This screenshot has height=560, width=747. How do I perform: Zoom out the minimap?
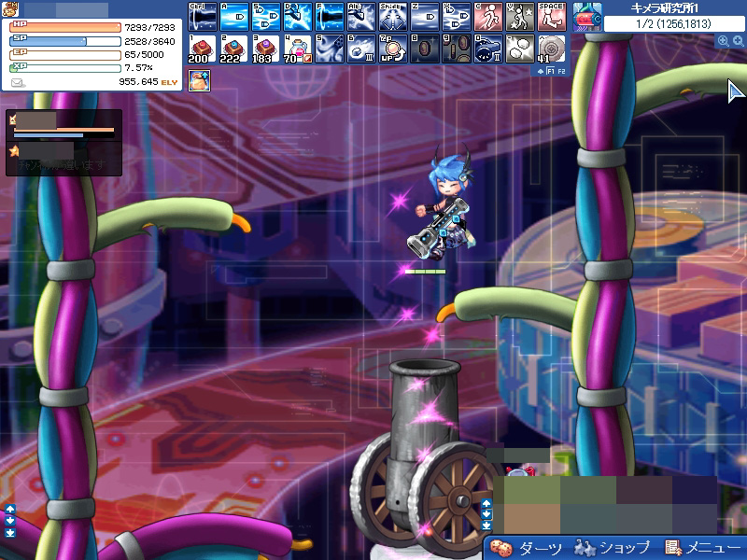[723, 41]
